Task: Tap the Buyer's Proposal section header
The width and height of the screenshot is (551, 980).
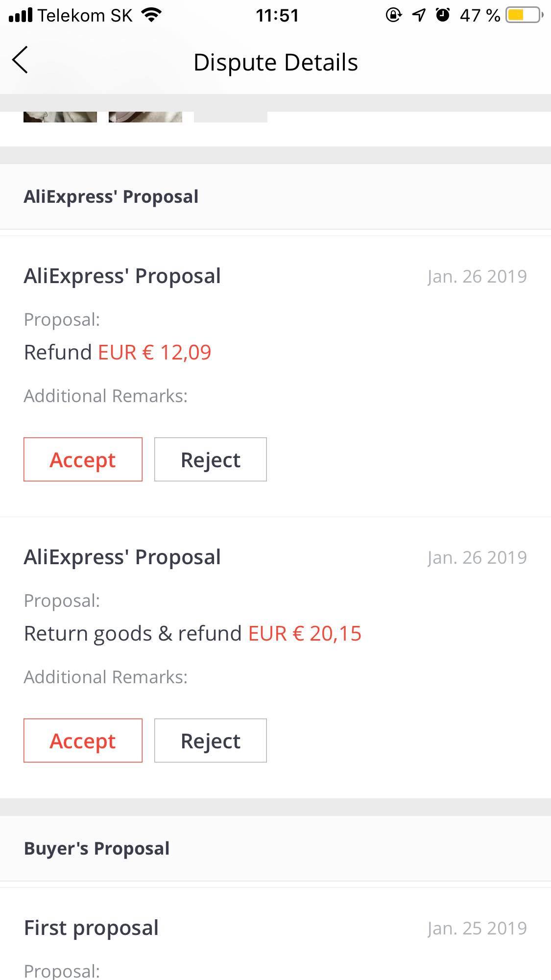Action: (97, 849)
